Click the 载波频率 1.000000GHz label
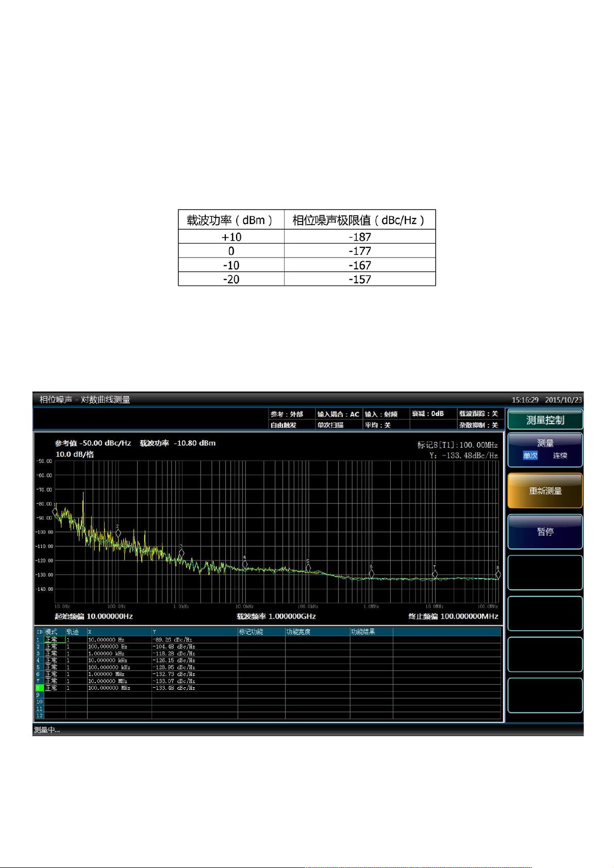This screenshot has width=614, height=868. (x=276, y=616)
